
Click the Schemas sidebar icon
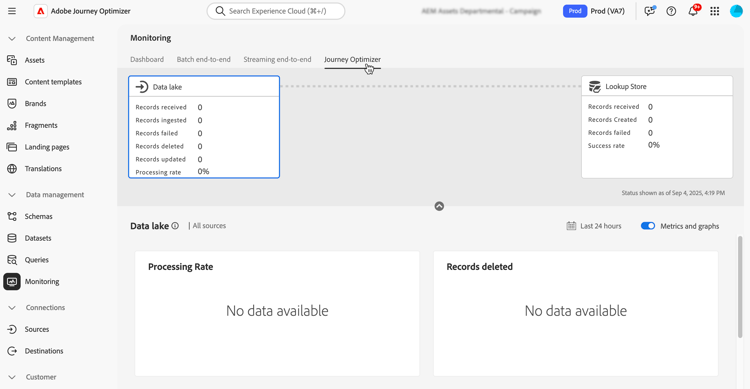tap(12, 216)
